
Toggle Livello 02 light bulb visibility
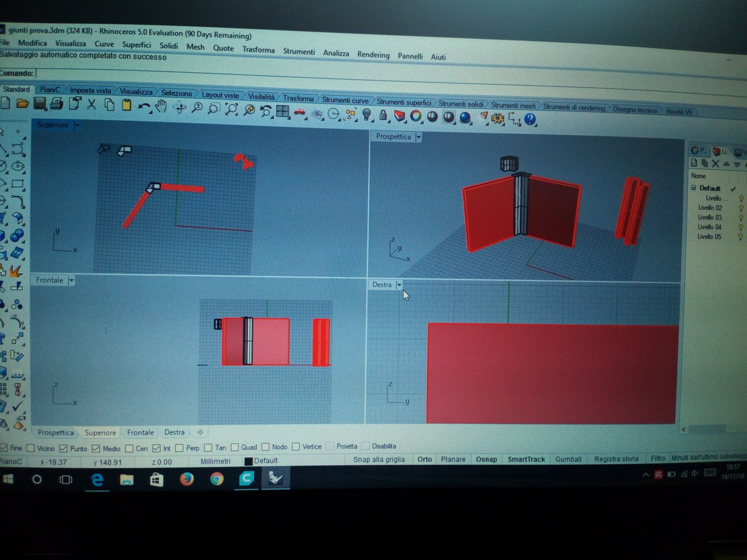(741, 208)
